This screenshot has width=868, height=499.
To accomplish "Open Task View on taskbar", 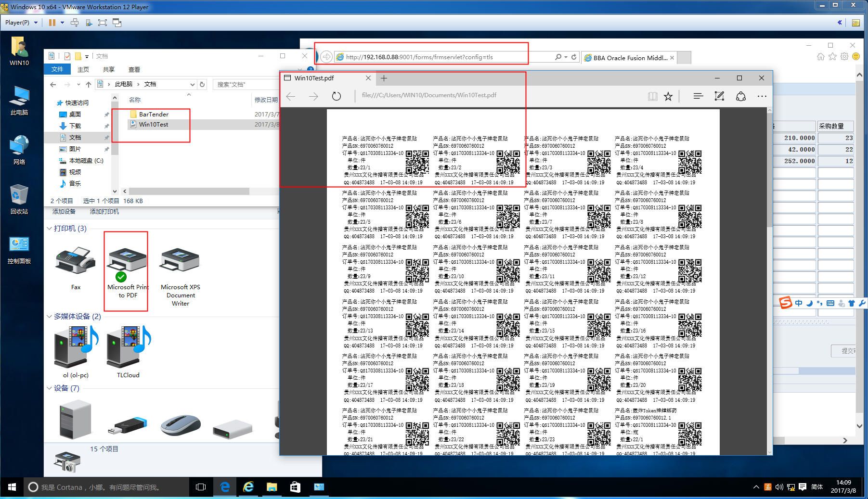I will 201,487.
